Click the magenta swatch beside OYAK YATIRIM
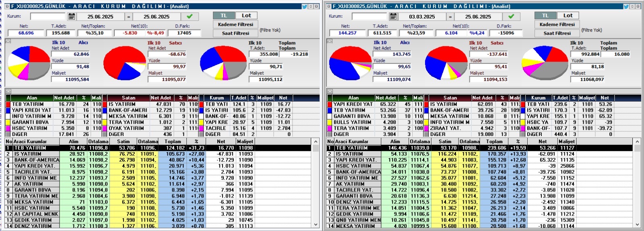The image size is (644, 231). [x=104, y=128]
